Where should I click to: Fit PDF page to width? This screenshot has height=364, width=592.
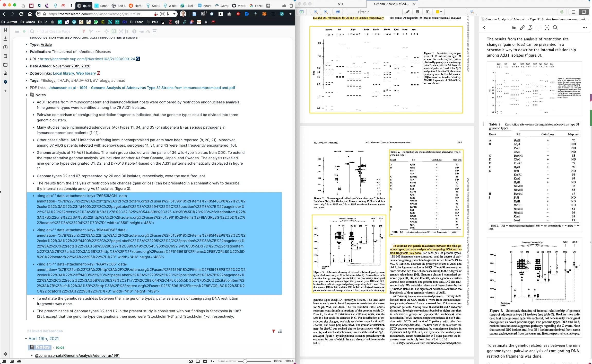(338, 12)
